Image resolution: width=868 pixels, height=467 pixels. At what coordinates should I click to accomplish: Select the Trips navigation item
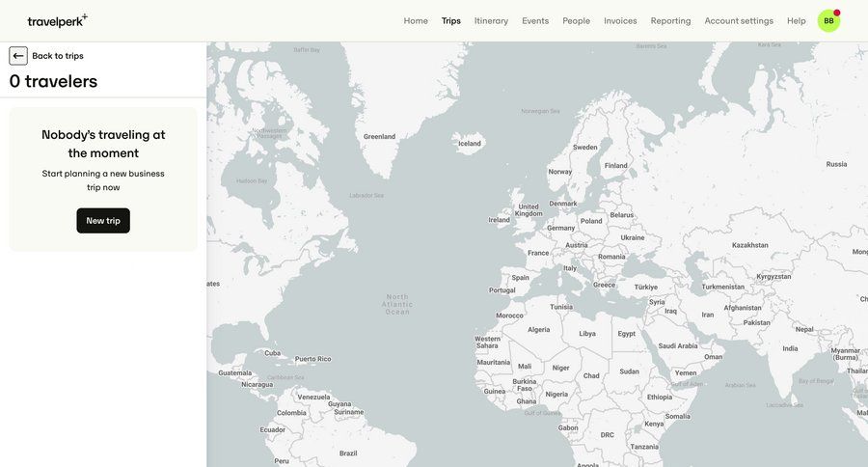coord(451,20)
